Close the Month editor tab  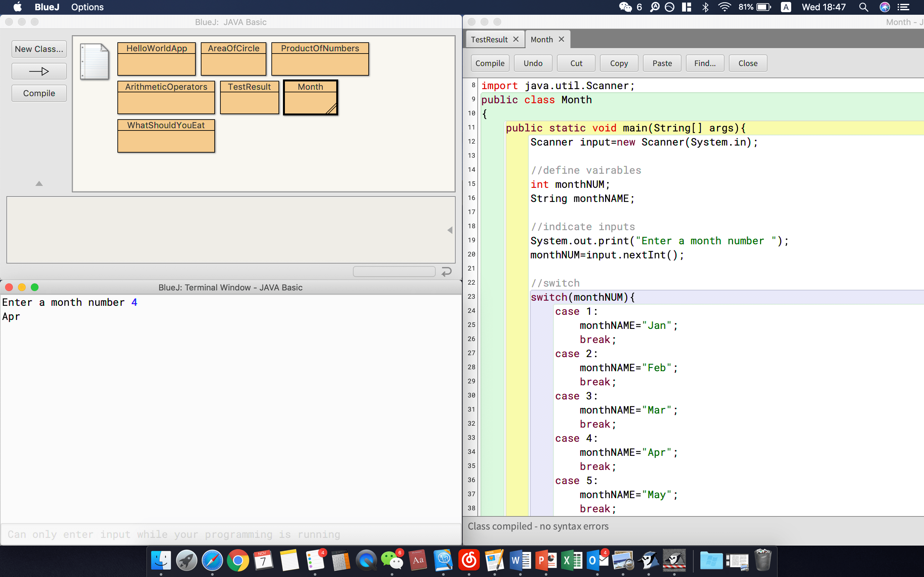(x=561, y=39)
